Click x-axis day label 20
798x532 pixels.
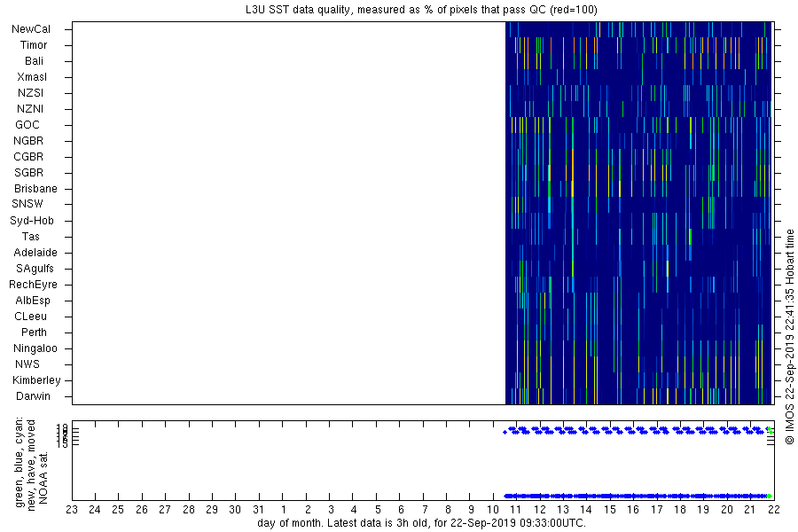pyautogui.click(x=727, y=510)
